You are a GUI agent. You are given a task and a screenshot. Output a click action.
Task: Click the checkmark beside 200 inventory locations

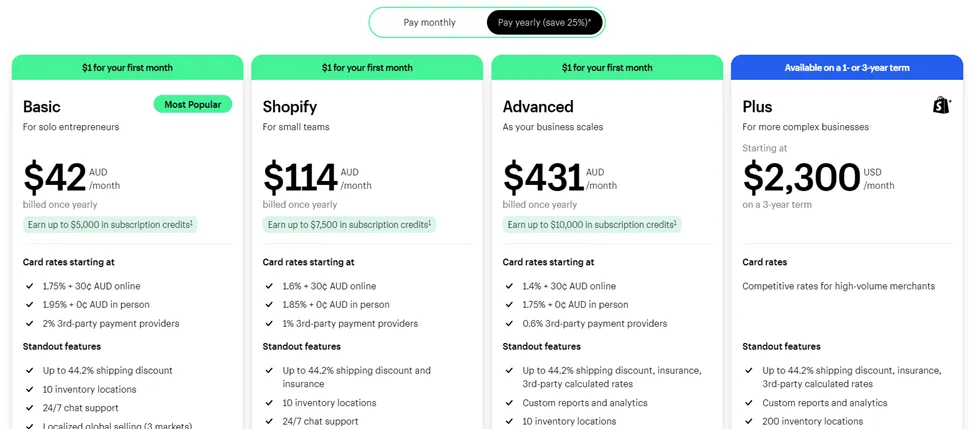[750, 421]
